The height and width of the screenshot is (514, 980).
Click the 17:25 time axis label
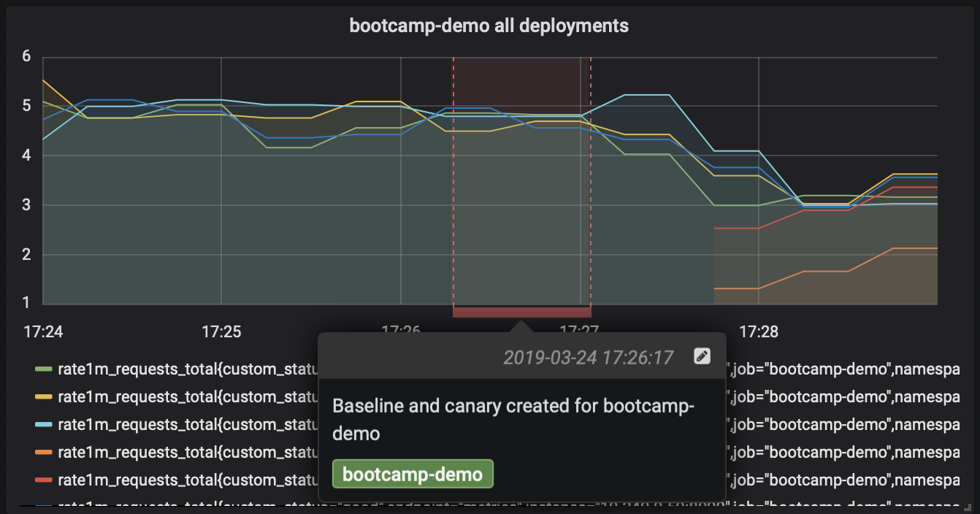(221, 332)
